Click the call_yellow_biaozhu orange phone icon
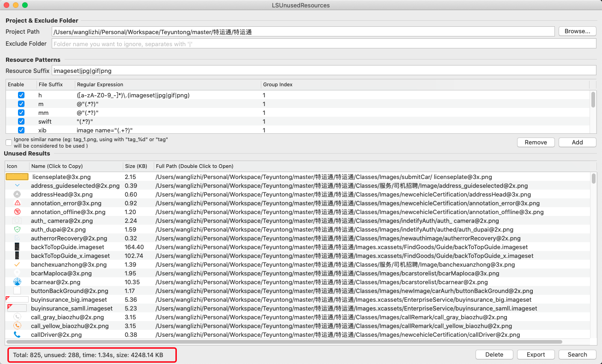 (x=17, y=326)
